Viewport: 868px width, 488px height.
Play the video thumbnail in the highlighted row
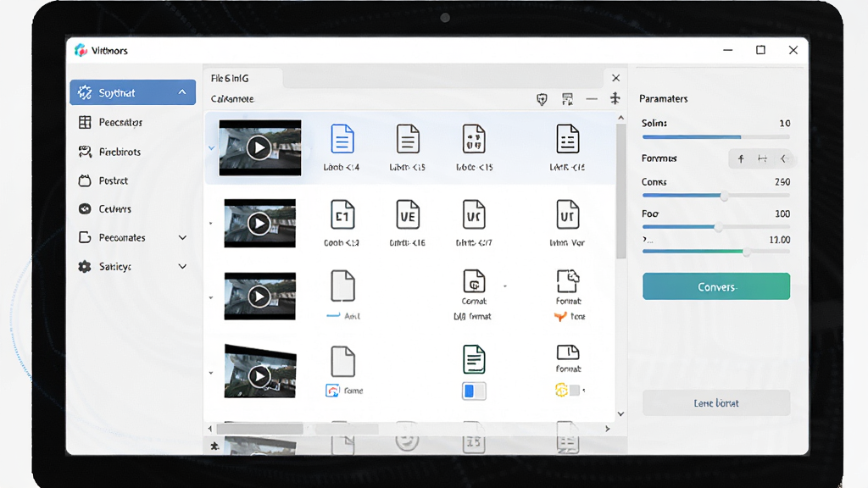tap(259, 147)
